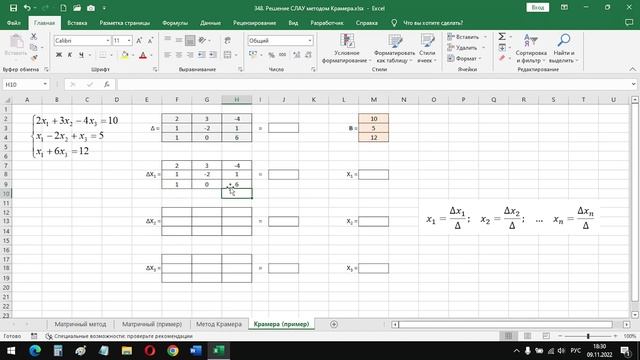Toggle bottom vertical alignment
640x360 pixels.
[190, 40]
